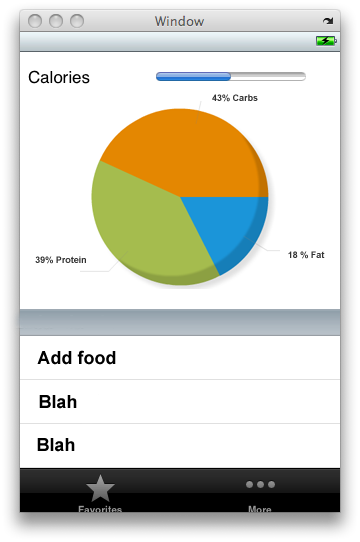
Task: Open the Favorites star tab
Action: pyautogui.click(x=100, y=493)
